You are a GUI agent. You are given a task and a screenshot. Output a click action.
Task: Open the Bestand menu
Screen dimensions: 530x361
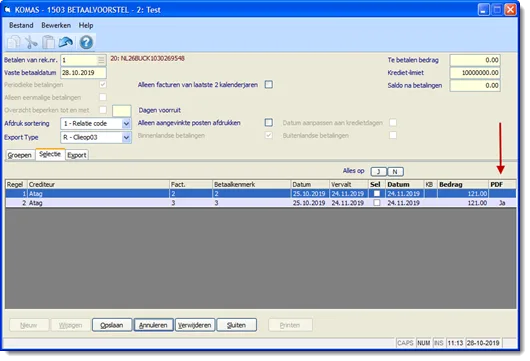pos(21,25)
